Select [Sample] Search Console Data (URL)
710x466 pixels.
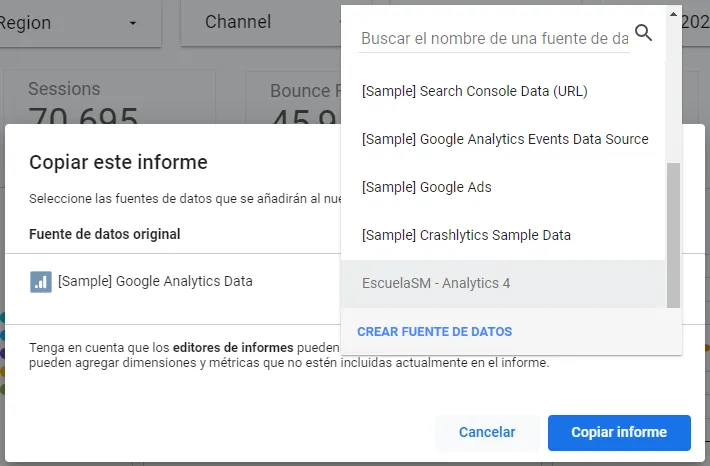point(503,91)
